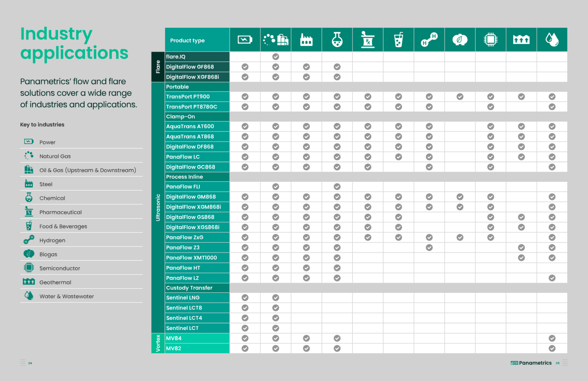Select the Flare section tab
588x381 pixels.
tap(158, 67)
